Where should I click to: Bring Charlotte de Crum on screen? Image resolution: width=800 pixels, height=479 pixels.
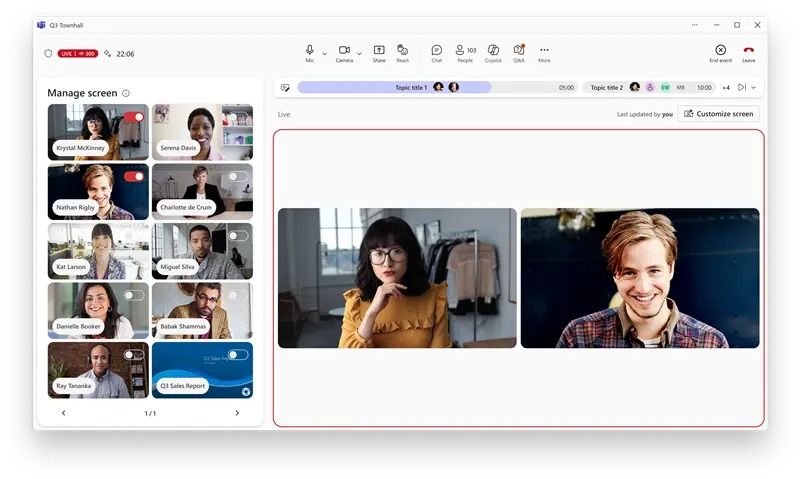pos(238,176)
